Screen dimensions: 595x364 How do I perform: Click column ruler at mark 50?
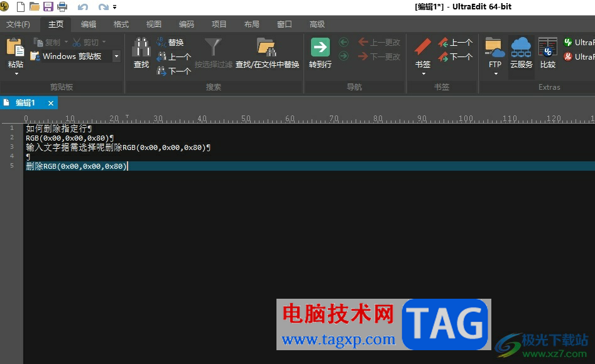(x=246, y=118)
